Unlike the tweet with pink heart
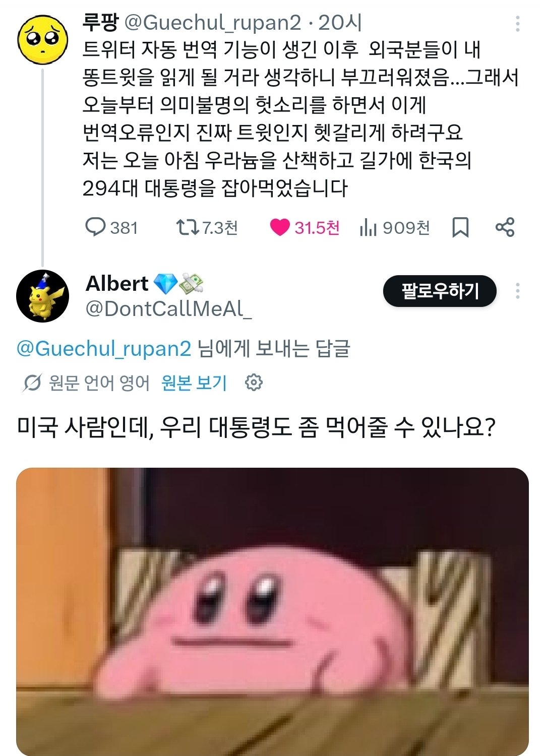Image resolution: width=544 pixels, height=756 pixels. (305, 228)
